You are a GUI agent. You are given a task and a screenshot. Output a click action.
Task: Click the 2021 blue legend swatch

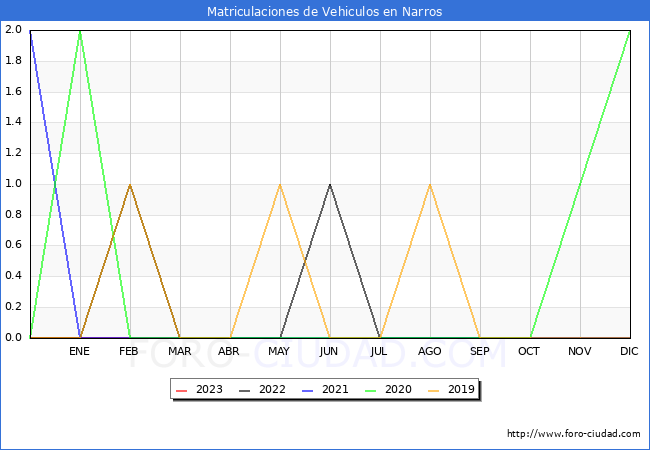308,390
